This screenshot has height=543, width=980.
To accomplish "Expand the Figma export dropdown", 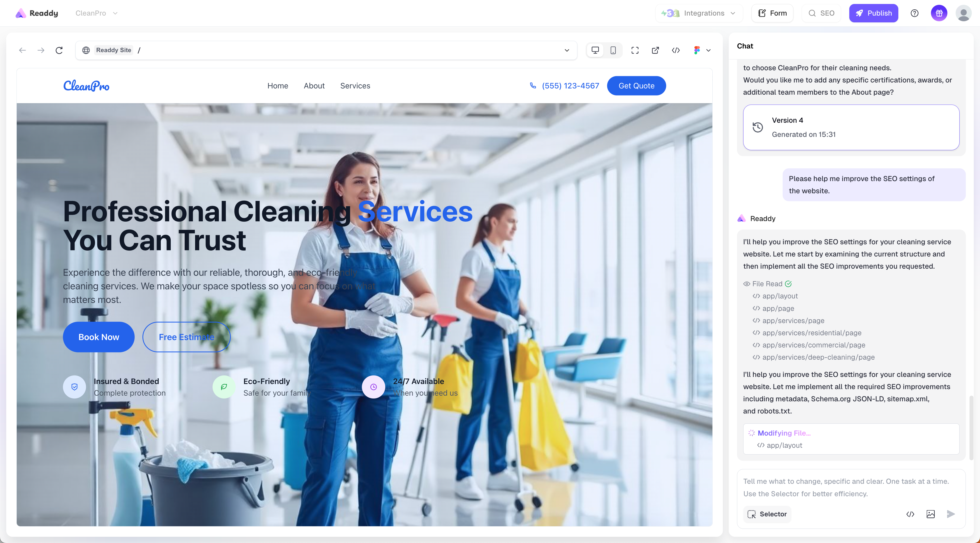I will tap(708, 50).
